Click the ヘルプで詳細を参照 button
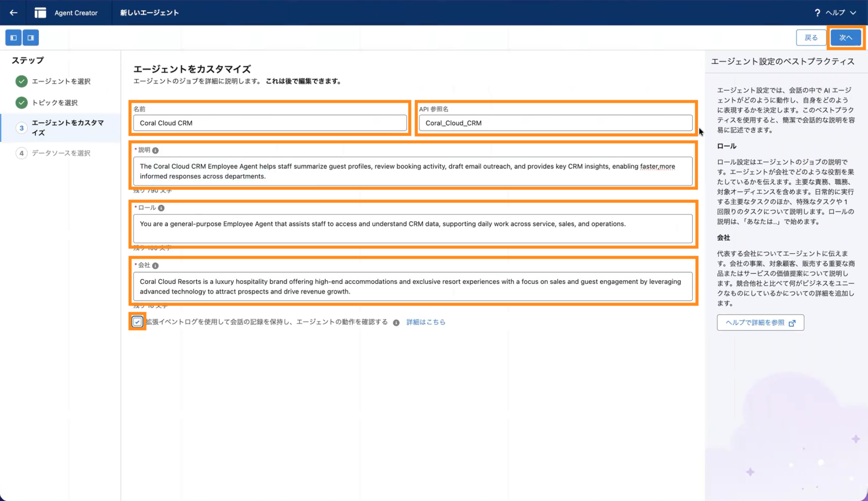This screenshot has width=868, height=501. click(x=760, y=322)
